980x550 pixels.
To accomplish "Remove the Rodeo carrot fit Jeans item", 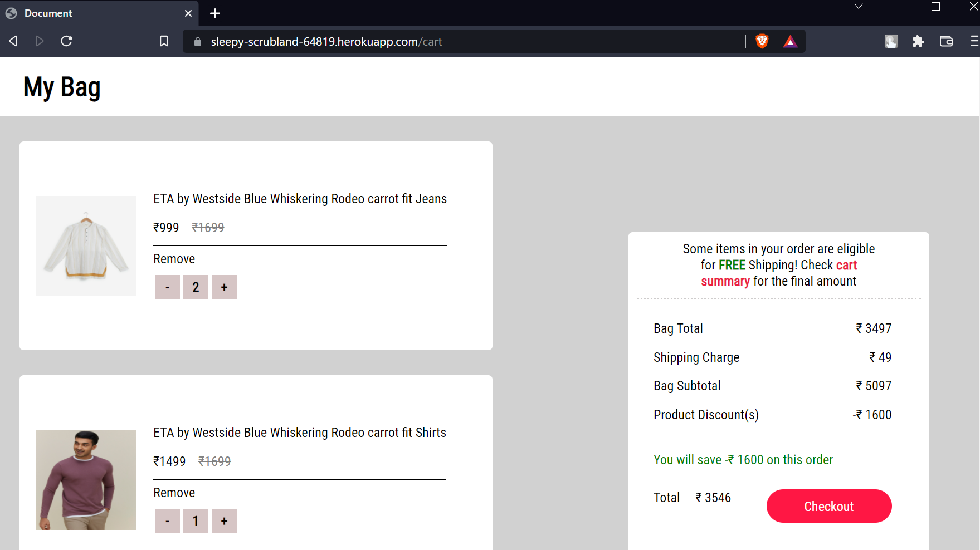I will (174, 259).
